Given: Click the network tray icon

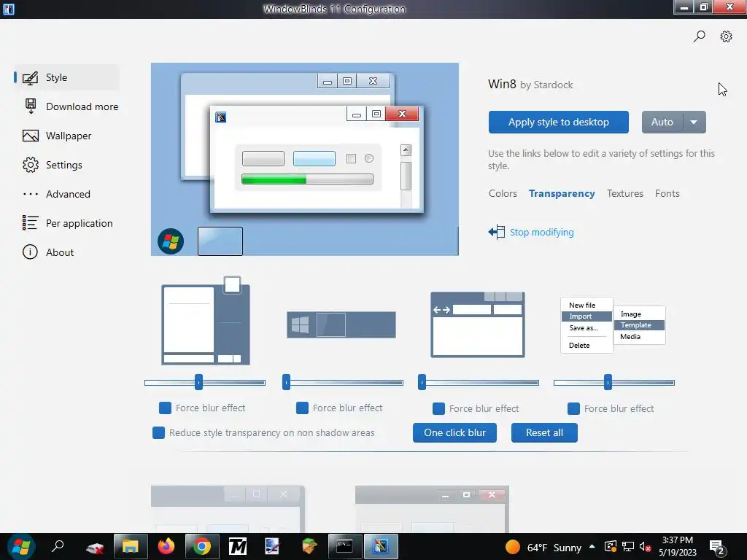Looking at the screenshot, I should 628,547.
